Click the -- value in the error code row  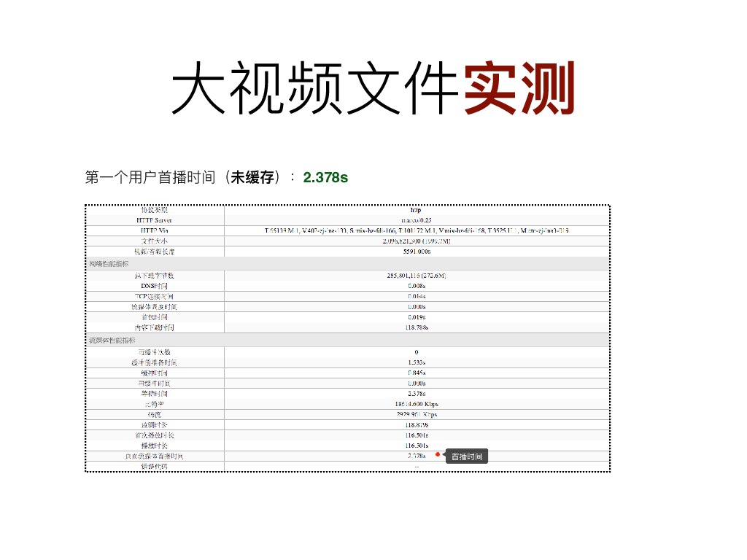pos(417,467)
